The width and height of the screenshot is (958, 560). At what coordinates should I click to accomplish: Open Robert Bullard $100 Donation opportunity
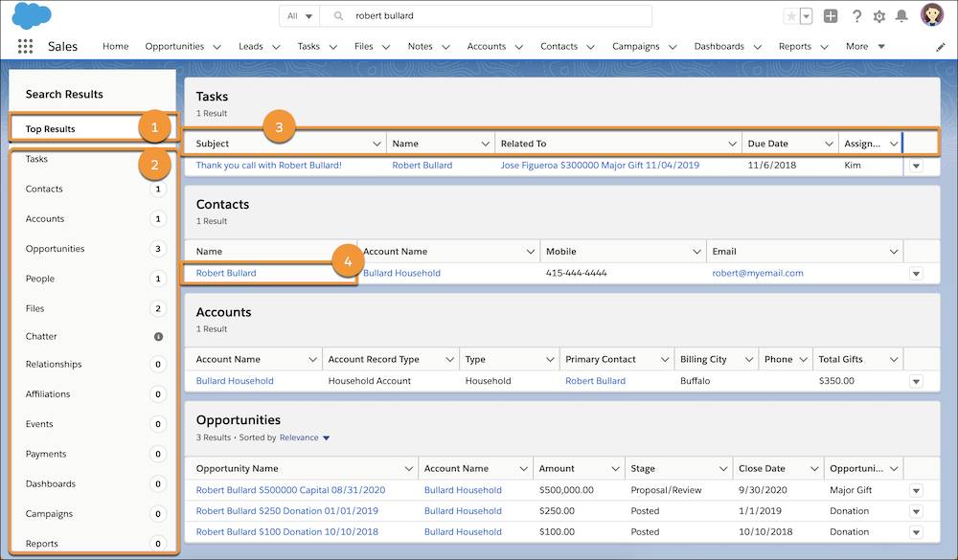click(x=287, y=531)
